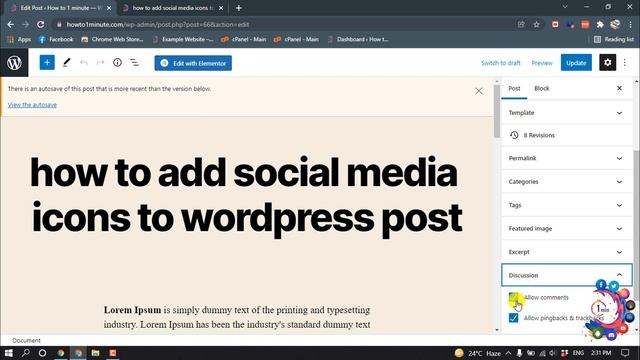This screenshot has width=640, height=360.
Task: Collapse the Discussion panel
Action: pos(567,275)
